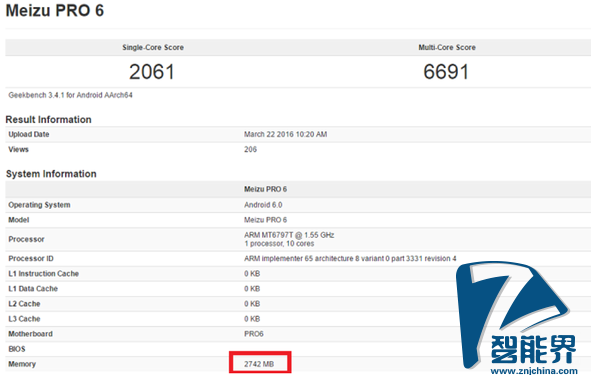Image resolution: width=591 pixels, height=375 pixels.
Task: Click the Multi-Core Score heading
Action: 447,47
